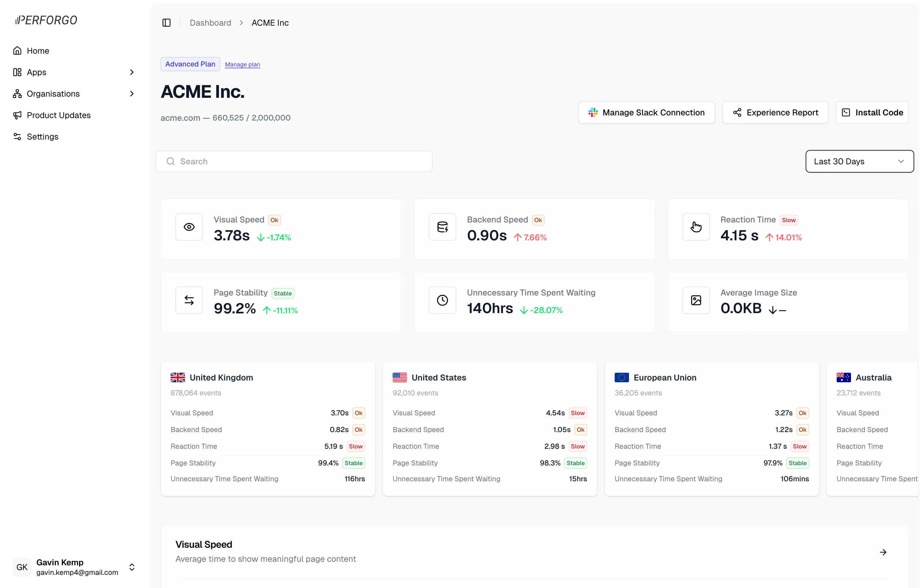Open Organisations in the sidebar
Screen dimensions: 922x588
coord(75,94)
